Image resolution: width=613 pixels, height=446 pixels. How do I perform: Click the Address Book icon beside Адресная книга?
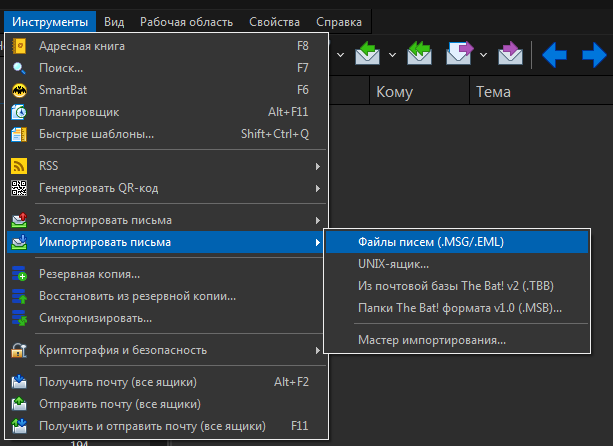pos(19,46)
